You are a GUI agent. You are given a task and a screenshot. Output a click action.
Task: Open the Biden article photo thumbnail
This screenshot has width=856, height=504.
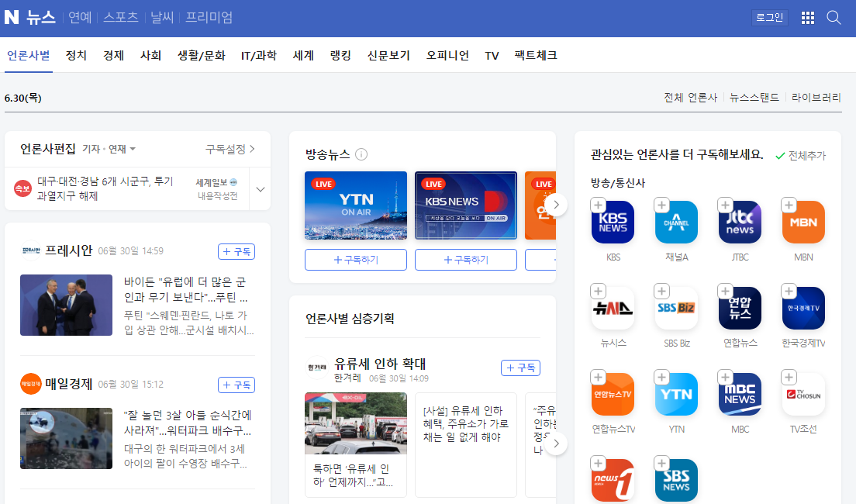coord(66,305)
